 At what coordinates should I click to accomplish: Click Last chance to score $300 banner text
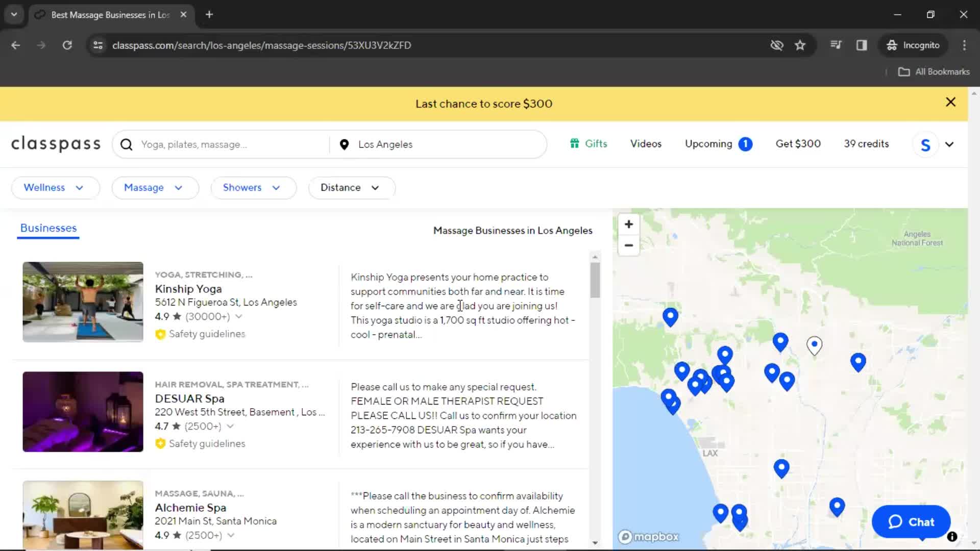[x=483, y=104]
